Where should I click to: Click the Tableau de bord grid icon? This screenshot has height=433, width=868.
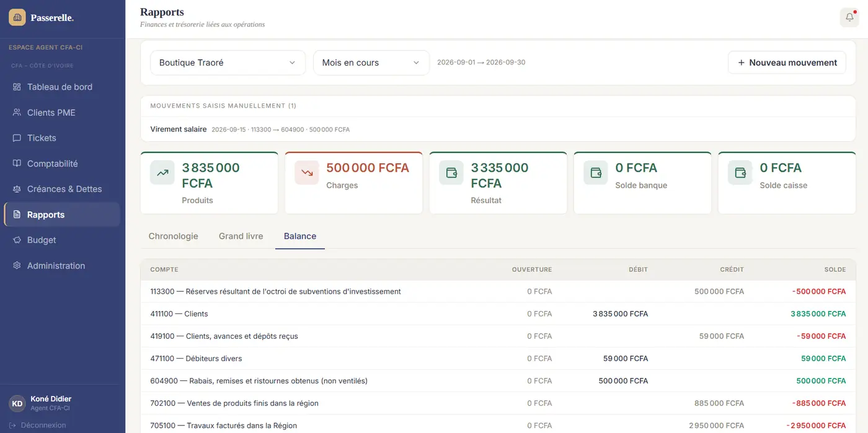(x=17, y=87)
